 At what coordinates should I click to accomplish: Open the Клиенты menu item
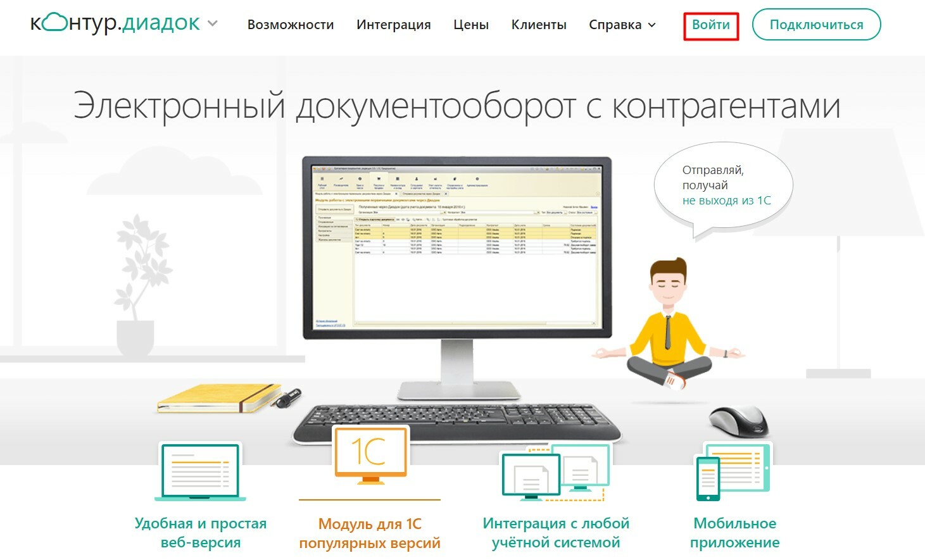[539, 25]
